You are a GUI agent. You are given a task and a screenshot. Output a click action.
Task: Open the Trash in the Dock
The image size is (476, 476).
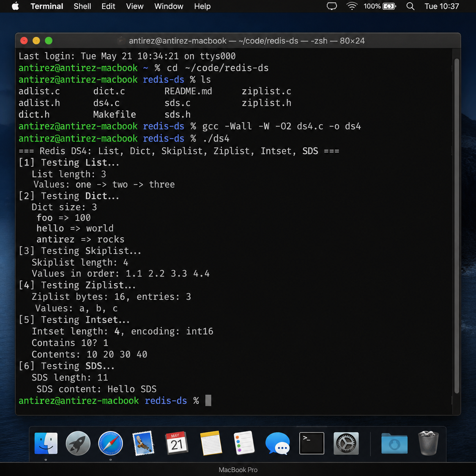(428, 443)
